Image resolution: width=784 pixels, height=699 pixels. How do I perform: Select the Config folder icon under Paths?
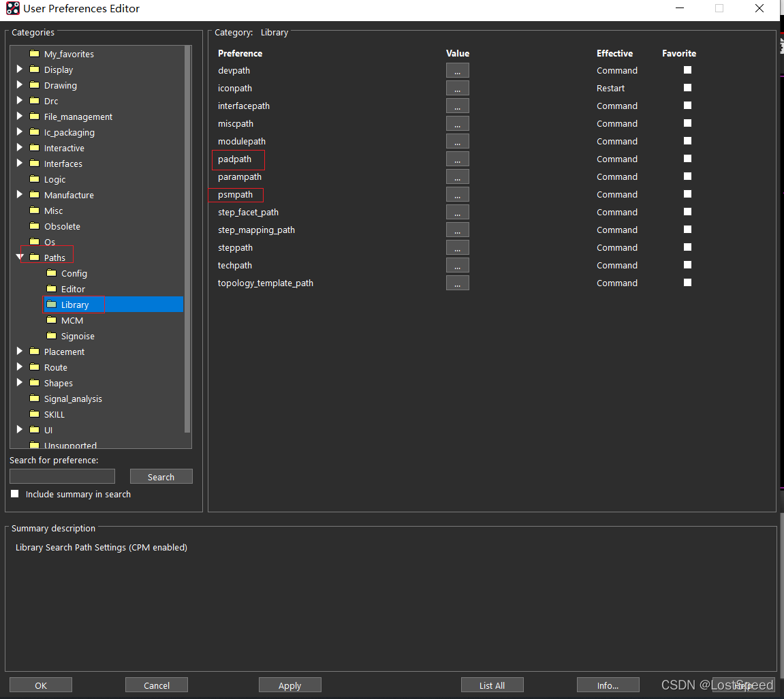click(x=51, y=273)
